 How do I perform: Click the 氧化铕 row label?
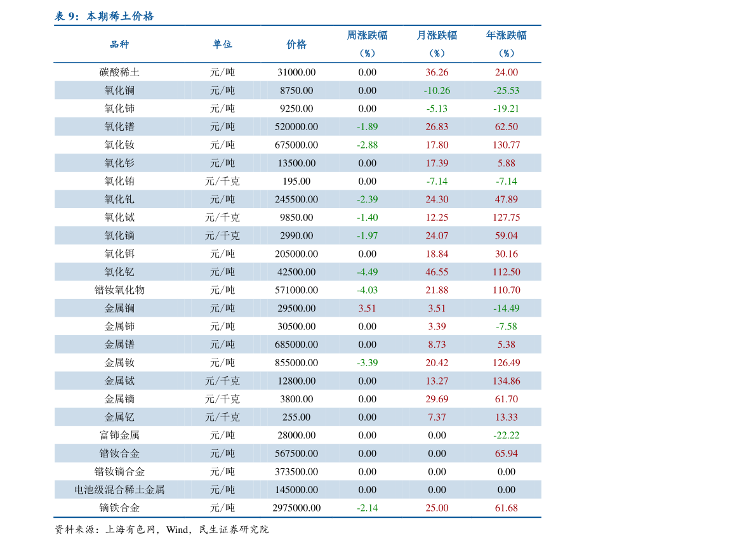point(118,181)
